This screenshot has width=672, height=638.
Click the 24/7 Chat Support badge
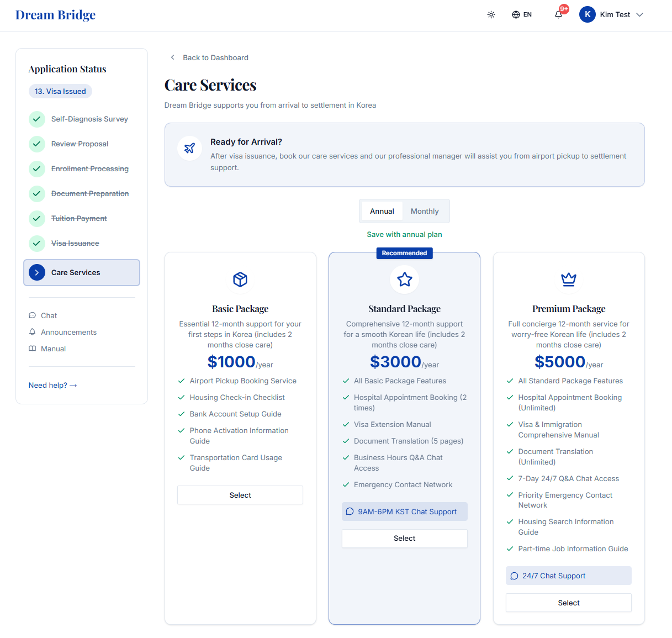[569, 576]
